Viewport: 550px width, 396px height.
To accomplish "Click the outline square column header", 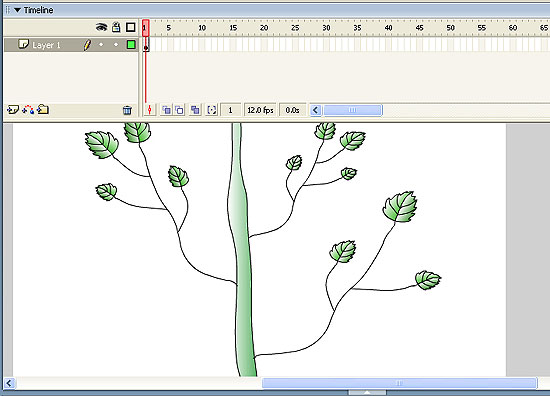I will 131,27.
